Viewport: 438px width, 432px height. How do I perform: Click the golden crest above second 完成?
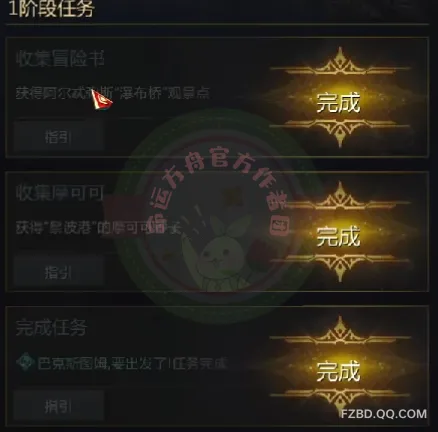[x=339, y=197]
